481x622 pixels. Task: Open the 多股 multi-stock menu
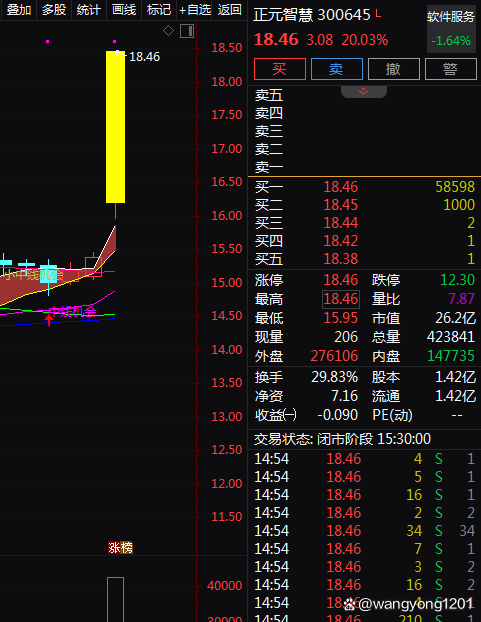(x=54, y=10)
